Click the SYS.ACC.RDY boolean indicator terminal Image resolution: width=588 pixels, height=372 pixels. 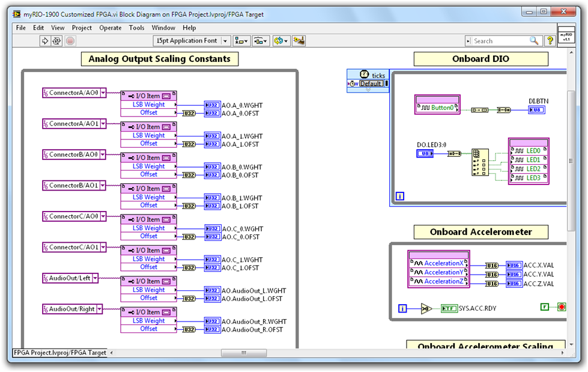tap(449, 309)
